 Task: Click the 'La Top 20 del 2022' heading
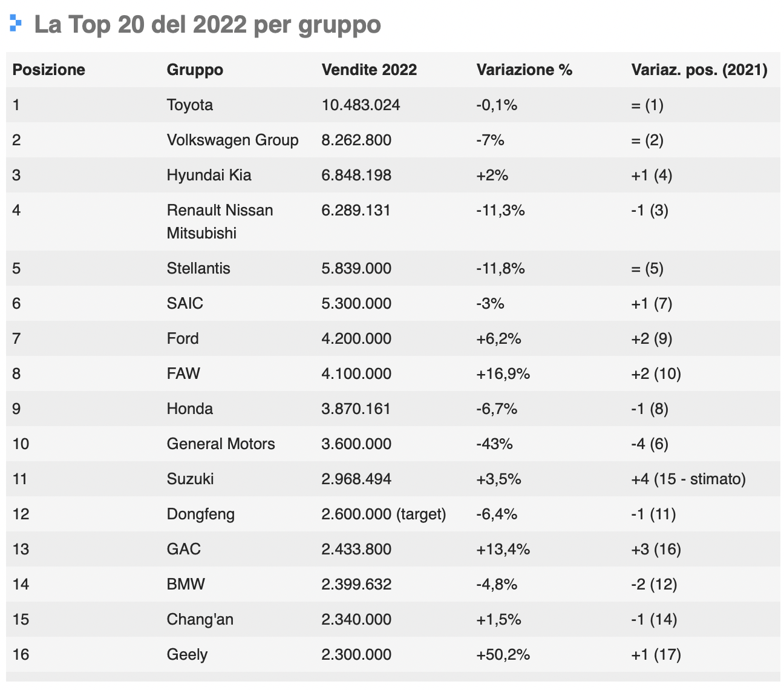(x=207, y=25)
